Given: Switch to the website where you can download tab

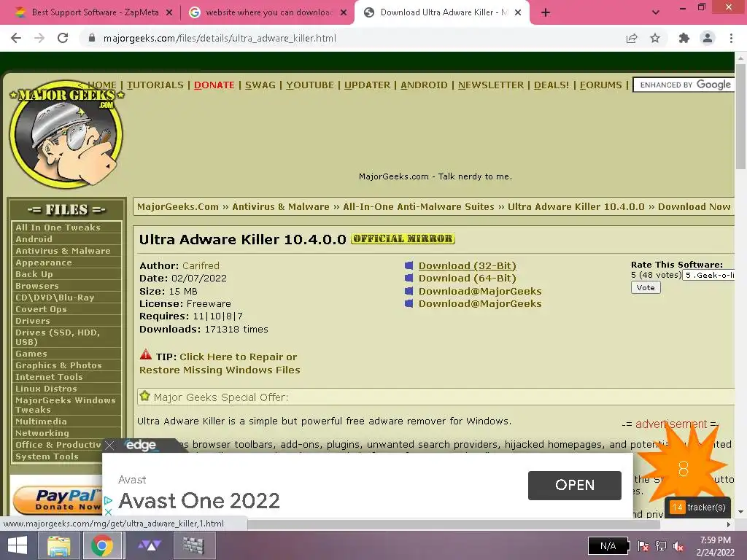Looking at the screenshot, I should pyautogui.click(x=268, y=12).
